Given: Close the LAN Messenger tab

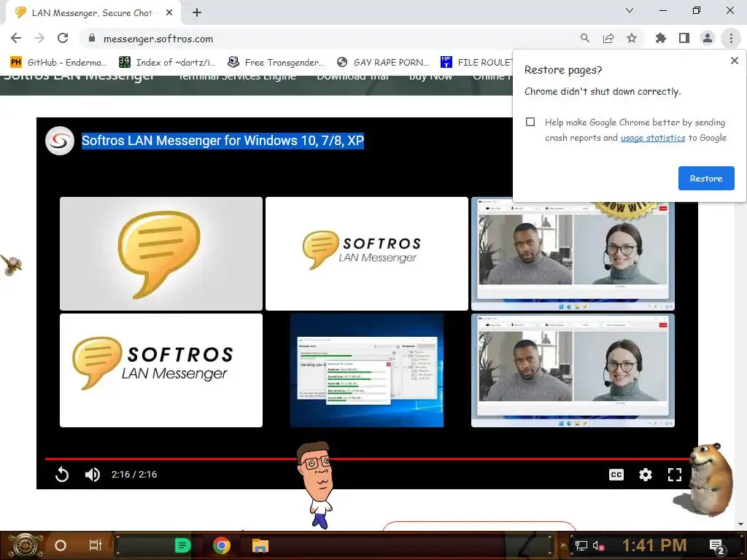Looking at the screenshot, I should pos(169,13).
